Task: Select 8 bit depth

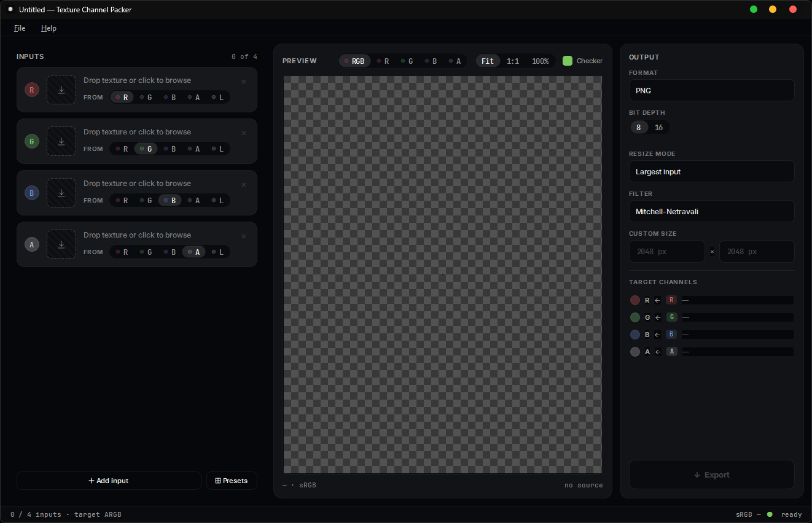Action: [x=639, y=127]
